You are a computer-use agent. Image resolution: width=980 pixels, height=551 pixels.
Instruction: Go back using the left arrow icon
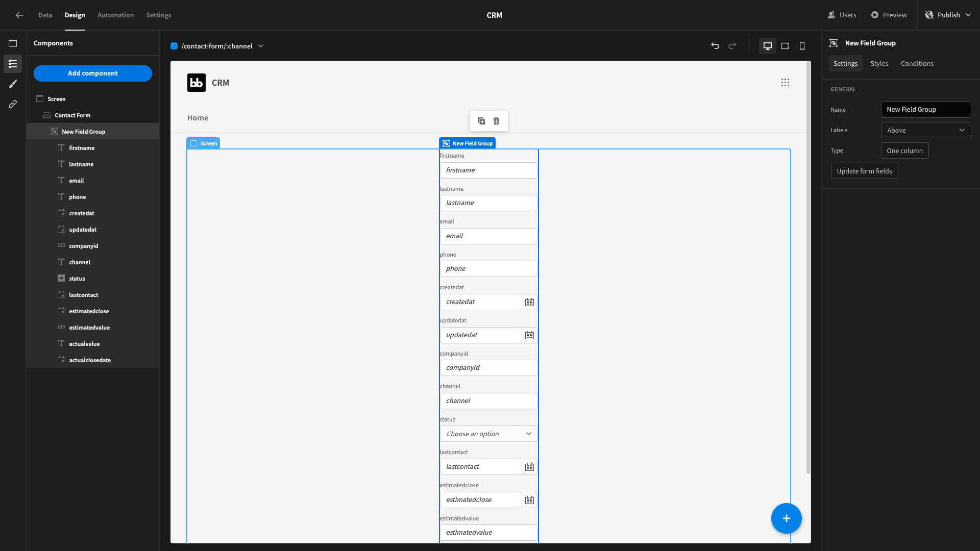click(x=19, y=15)
